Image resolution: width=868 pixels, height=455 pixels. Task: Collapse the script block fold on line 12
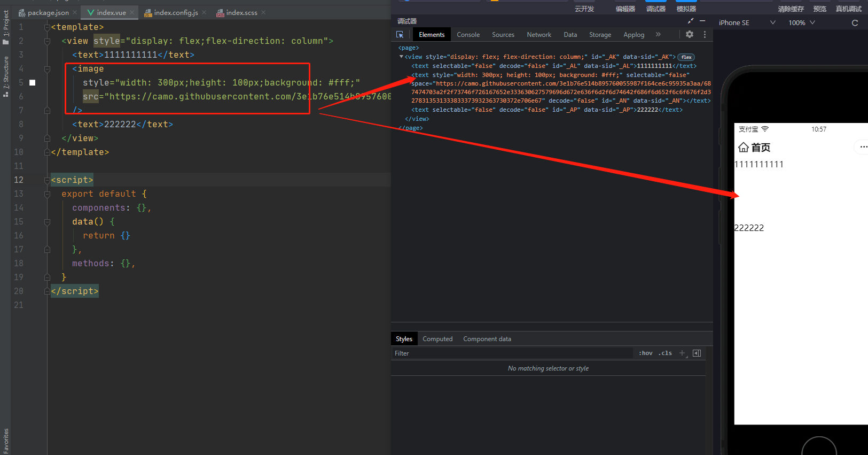47,180
